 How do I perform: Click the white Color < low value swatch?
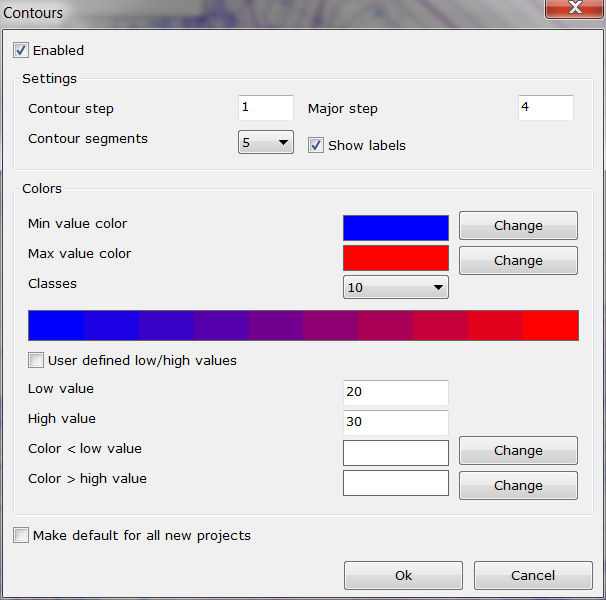coord(395,453)
